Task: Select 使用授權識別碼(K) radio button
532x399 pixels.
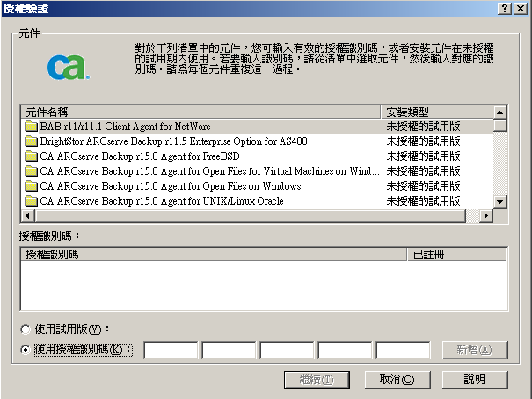Action: tap(26, 350)
